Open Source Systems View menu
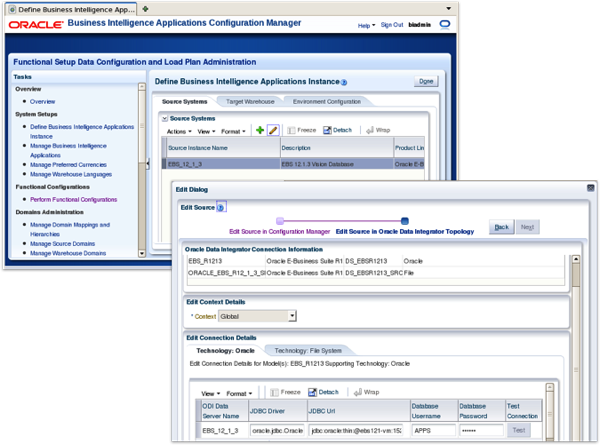The height and width of the screenshot is (445, 600). tap(206, 132)
